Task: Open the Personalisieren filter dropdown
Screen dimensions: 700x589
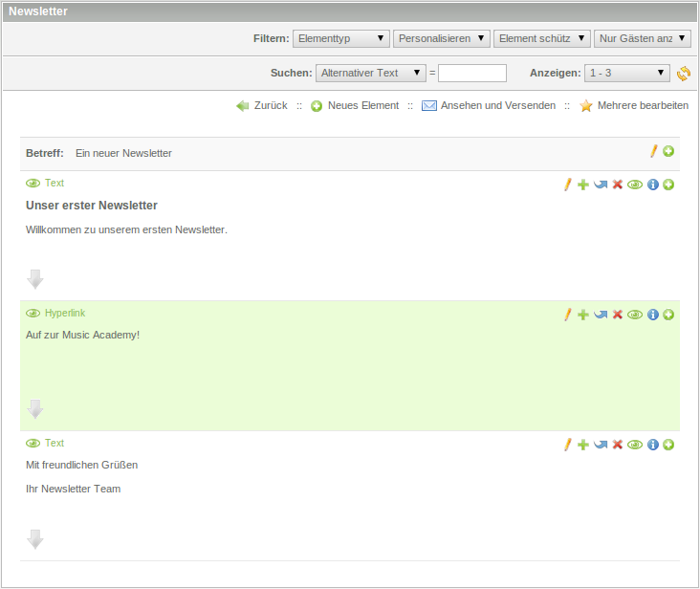Action: coord(441,38)
